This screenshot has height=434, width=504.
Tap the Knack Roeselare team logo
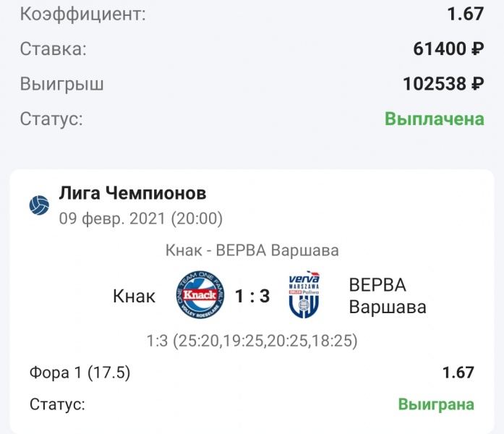(200, 295)
